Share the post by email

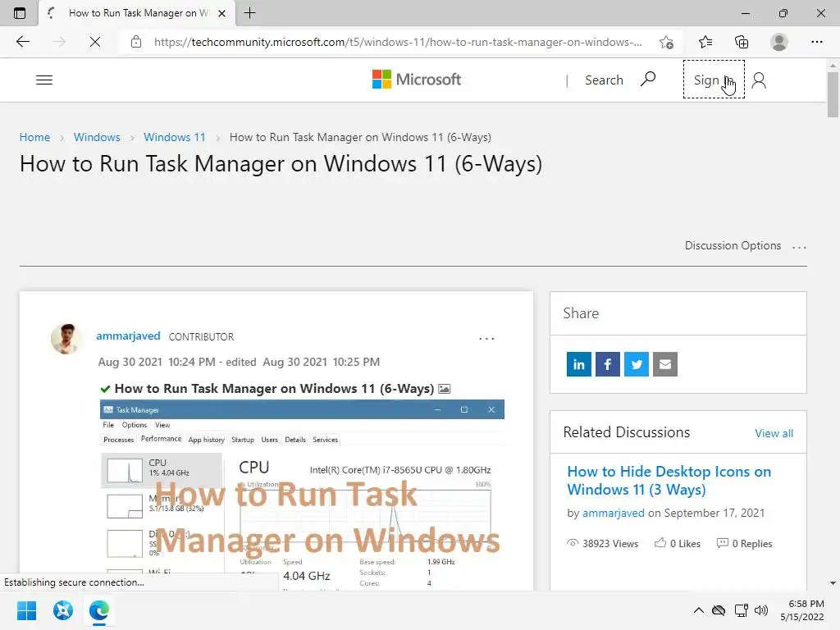click(664, 364)
